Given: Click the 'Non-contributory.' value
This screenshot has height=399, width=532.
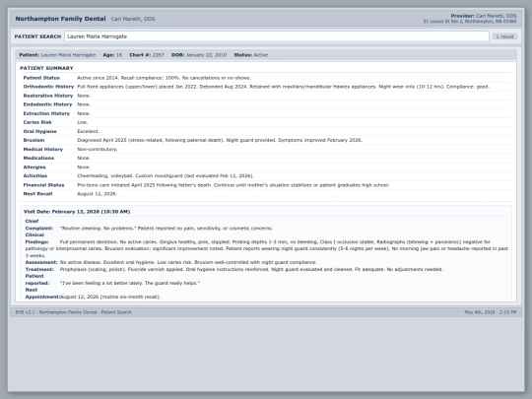Looking at the screenshot, I should click(x=98, y=150).
